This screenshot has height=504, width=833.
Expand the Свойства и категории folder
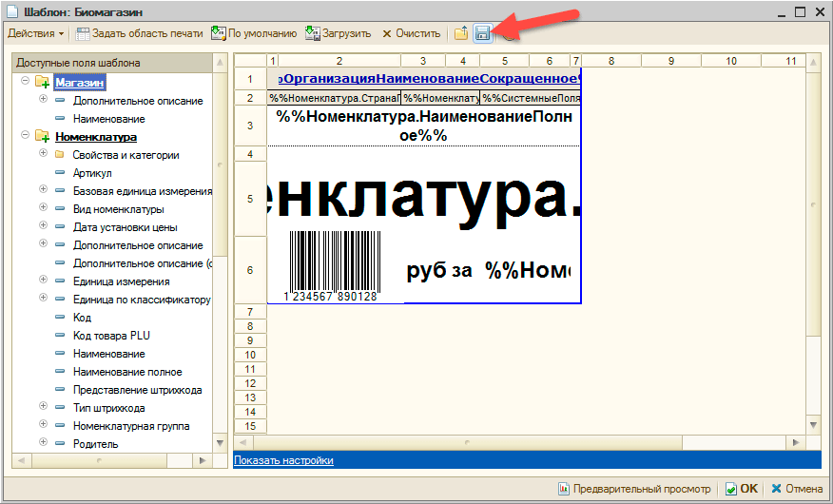click(x=43, y=153)
